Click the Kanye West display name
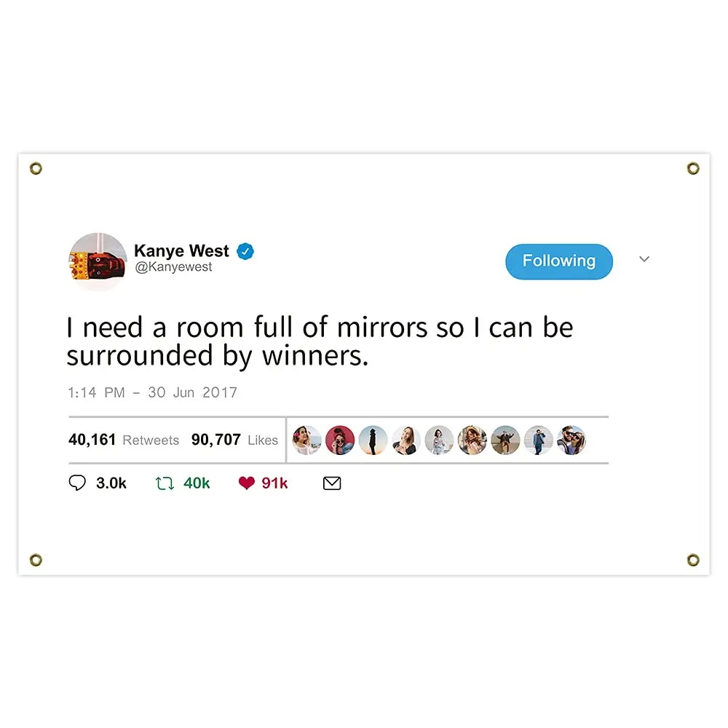This screenshot has width=728, height=728. 181,250
